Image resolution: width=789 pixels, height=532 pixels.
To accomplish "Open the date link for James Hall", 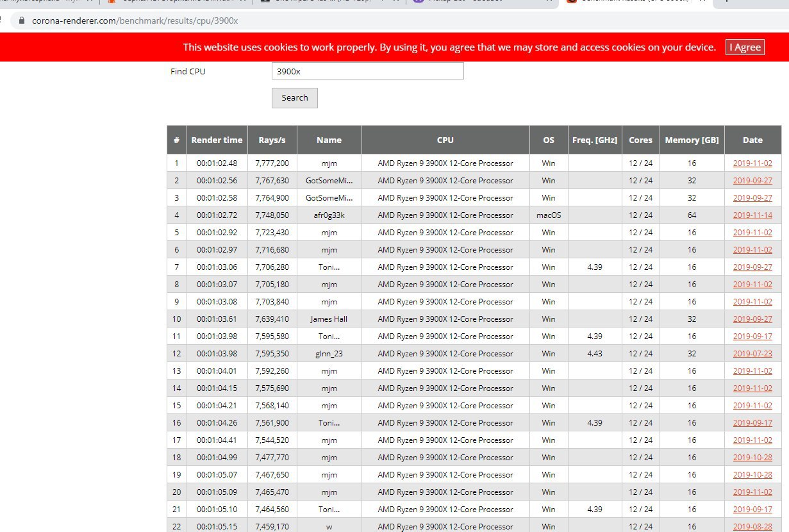I will (752, 319).
